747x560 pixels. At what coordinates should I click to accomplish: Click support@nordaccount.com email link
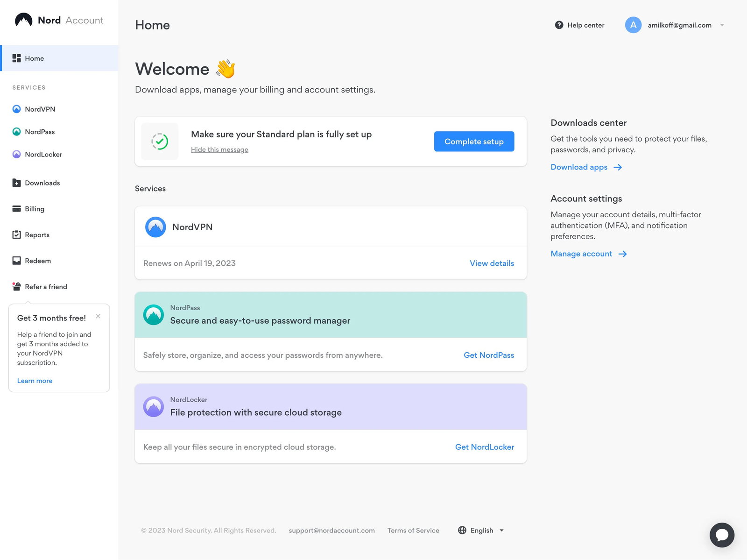point(331,530)
